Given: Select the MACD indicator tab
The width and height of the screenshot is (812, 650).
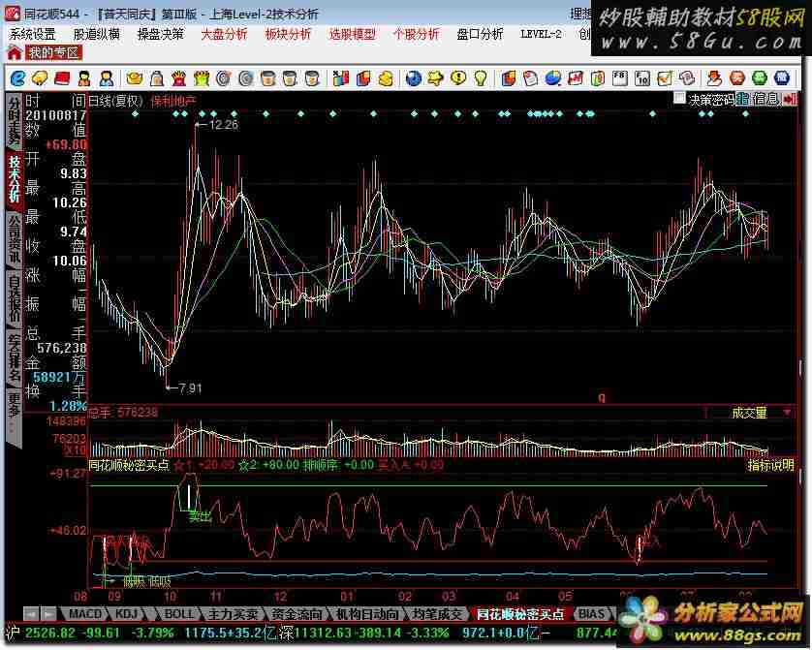Looking at the screenshot, I should (x=84, y=614).
